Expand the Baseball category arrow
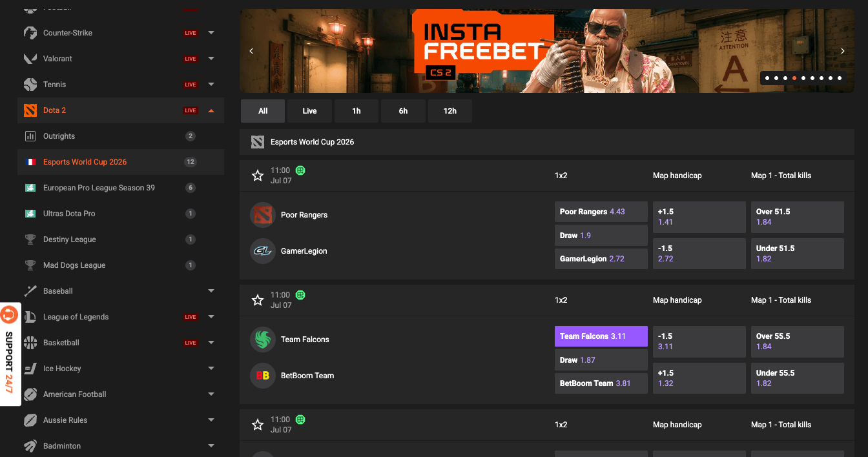Screen dimensions: 868x457 [211, 291]
